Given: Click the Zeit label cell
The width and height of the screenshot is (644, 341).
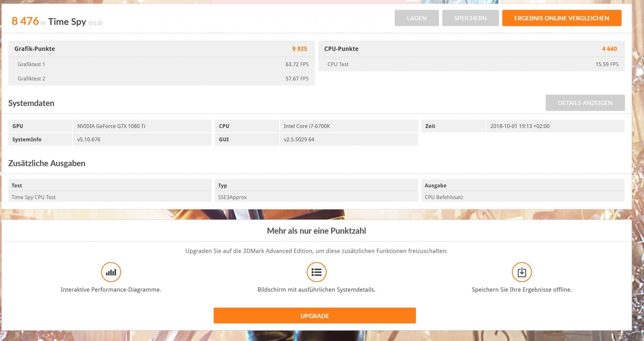Looking at the screenshot, I should click(453, 126).
